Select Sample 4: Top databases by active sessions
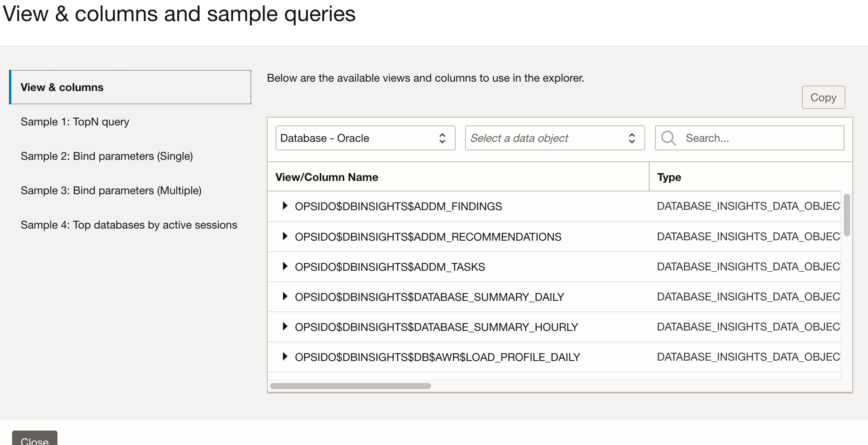This screenshot has width=868, height=445. [x=129, y=225]
